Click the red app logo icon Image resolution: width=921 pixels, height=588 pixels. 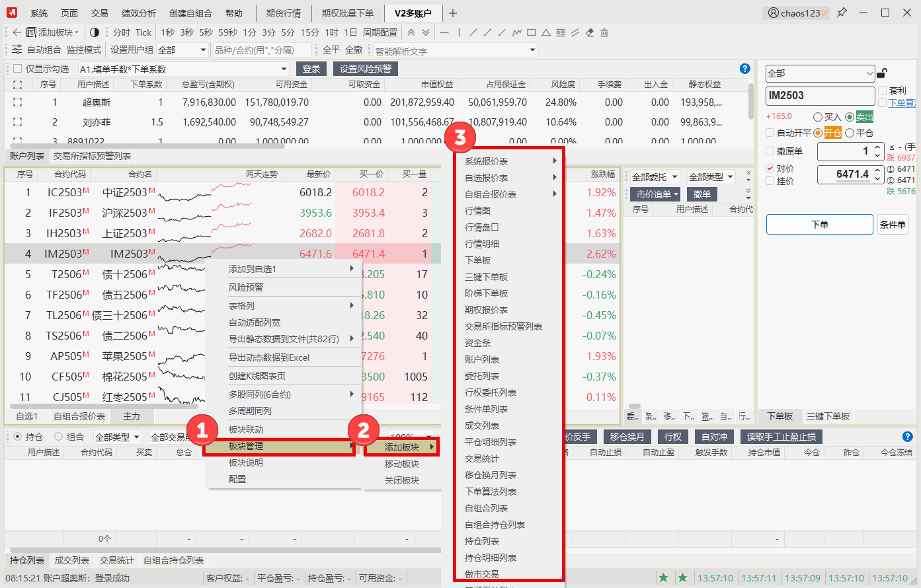pos(12,13)
